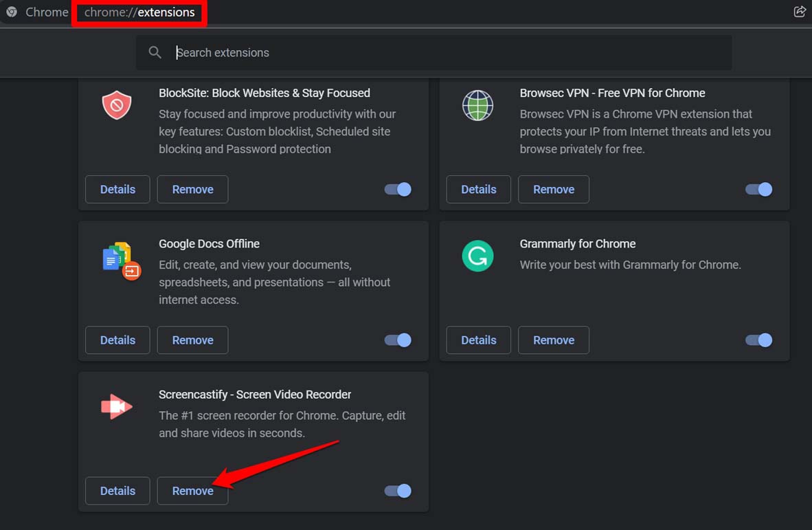Disable Google Docs Offline
Image resolution: width=812 pixels, height=530 pixels.
pos(397,340)
